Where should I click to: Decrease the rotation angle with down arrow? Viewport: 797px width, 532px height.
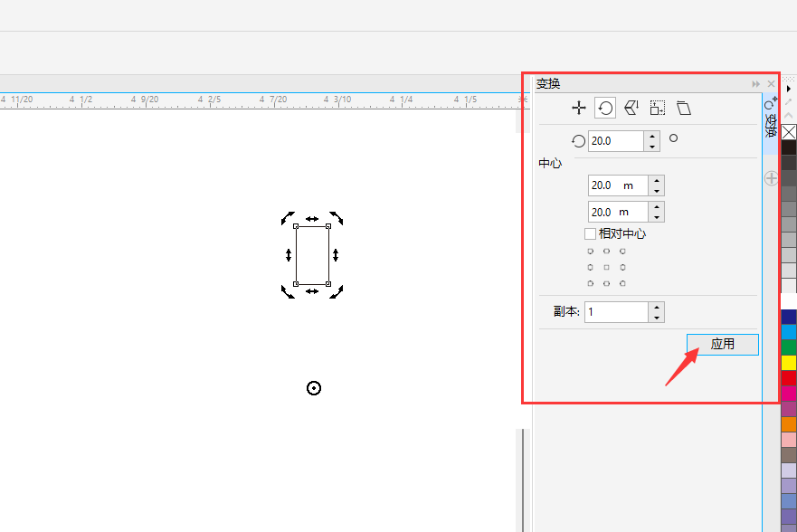[x=652, y=147]
